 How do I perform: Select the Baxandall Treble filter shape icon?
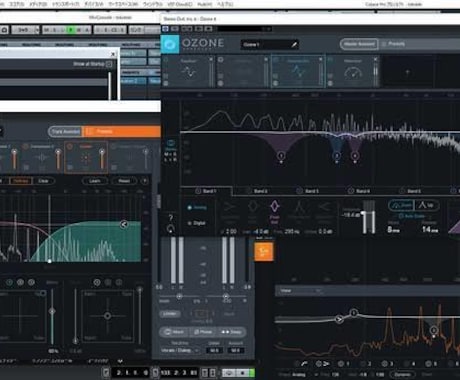click(323, 207)
